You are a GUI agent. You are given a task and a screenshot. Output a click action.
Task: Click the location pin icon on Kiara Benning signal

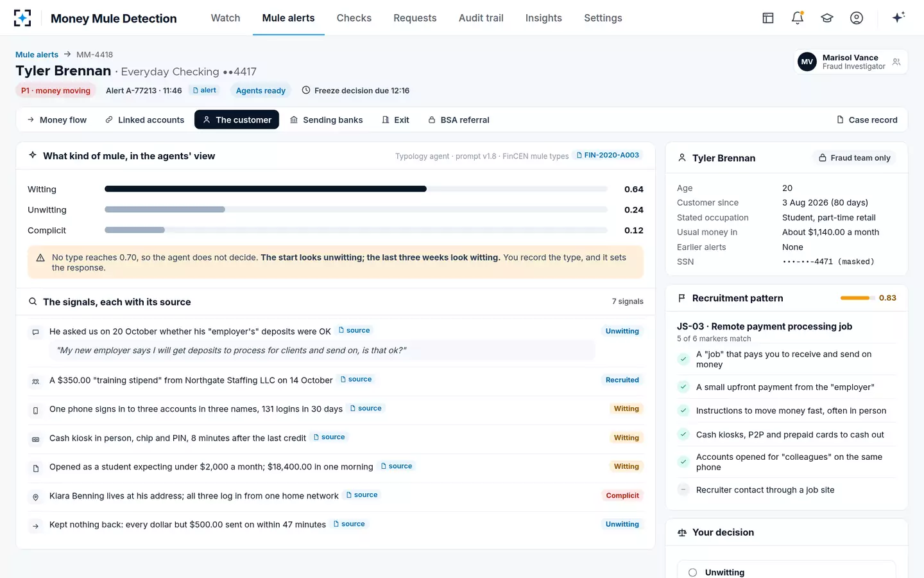coord(36,496)
